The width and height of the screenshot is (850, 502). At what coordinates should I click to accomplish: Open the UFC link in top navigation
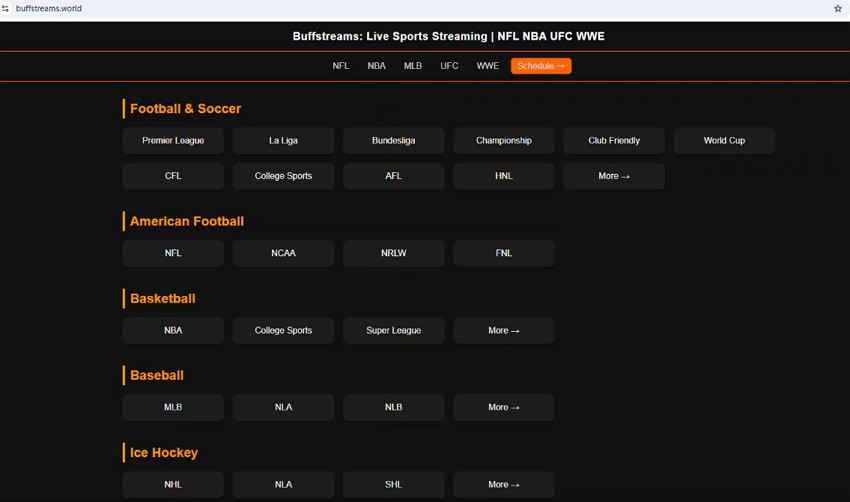click(449, 66)
